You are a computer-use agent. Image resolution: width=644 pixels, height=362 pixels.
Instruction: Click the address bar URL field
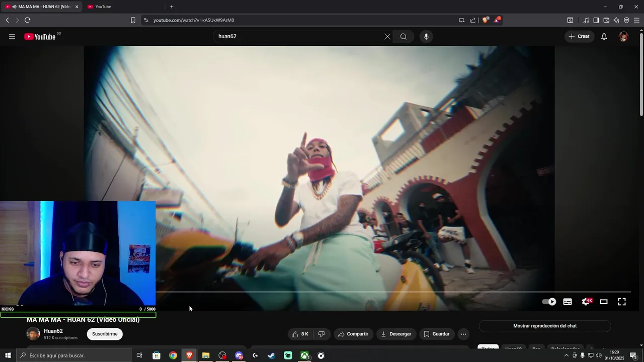(x=302, y=20)
